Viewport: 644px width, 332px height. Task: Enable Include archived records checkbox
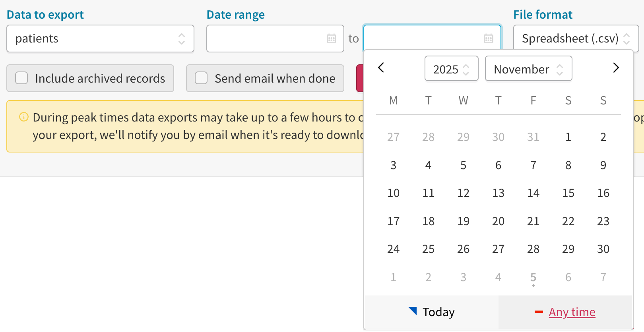[21, 78]
